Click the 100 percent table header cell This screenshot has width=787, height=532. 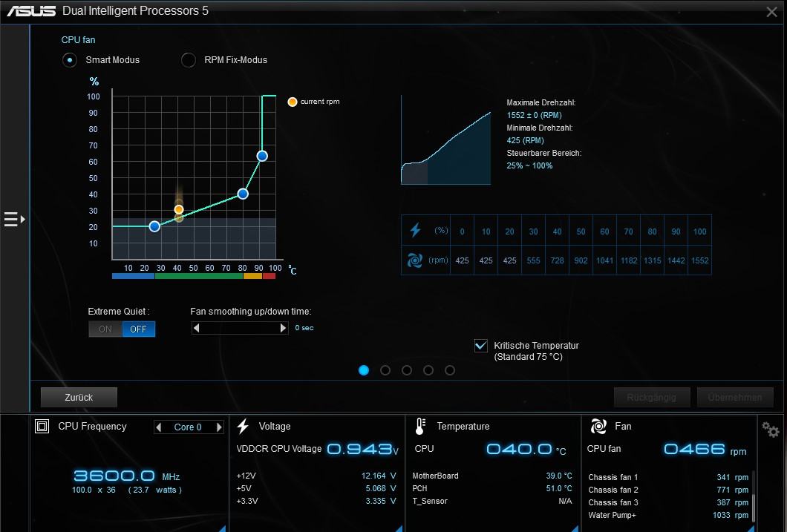699,231
